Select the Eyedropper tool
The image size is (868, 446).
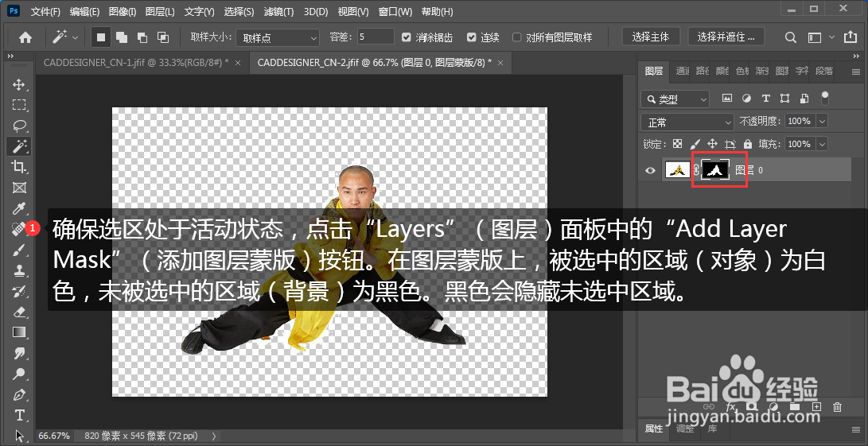(19, 208)
